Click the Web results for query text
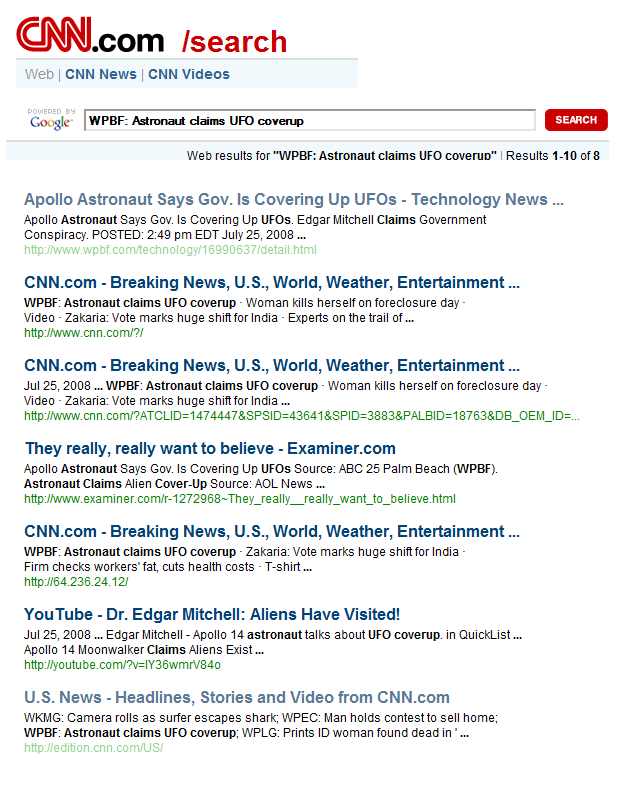Image resolution: width=638 pixels, height=786 pixels. (342, 156)
